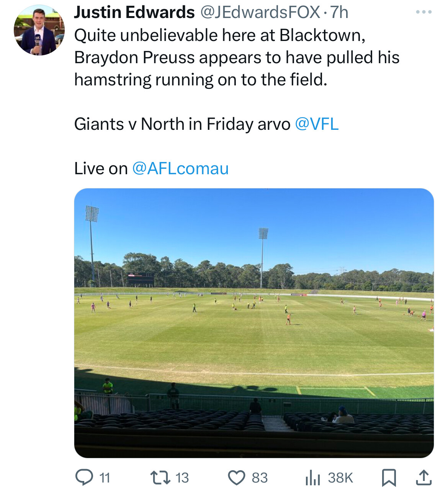448x494 pixels.
Task: Follow the @AFLcomau mention link
Action: coord(180,168)
